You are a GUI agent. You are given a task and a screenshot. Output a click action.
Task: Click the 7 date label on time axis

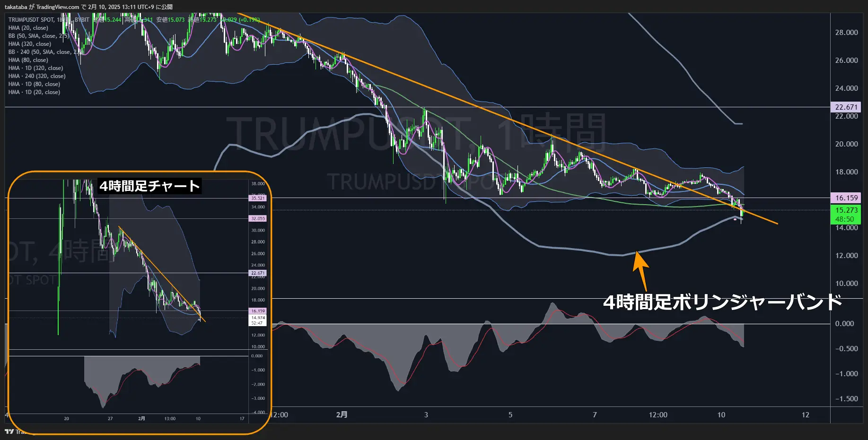pyautogui.click(x=595, y=415)
